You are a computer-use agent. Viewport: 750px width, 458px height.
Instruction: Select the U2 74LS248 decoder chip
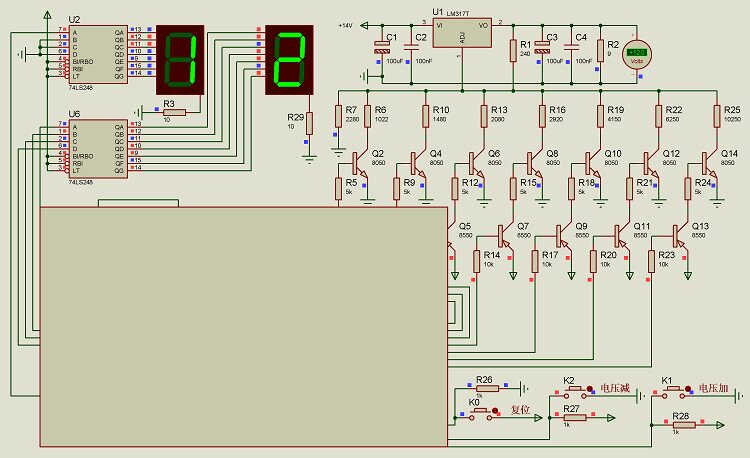[98, 55]
